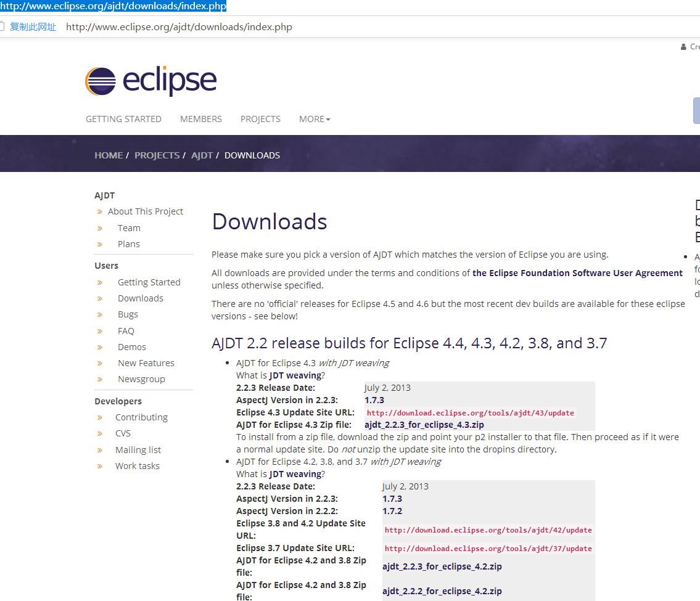Click the Developers sidebar section header
Image resolution: width=700 pixels, height=601 pixels.
pos(118,401)
